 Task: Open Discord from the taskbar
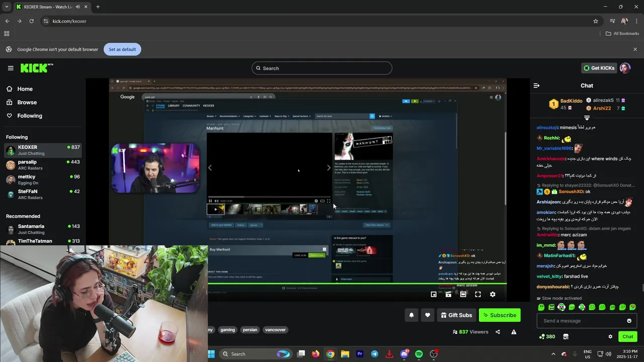click(x=404, y=354)
